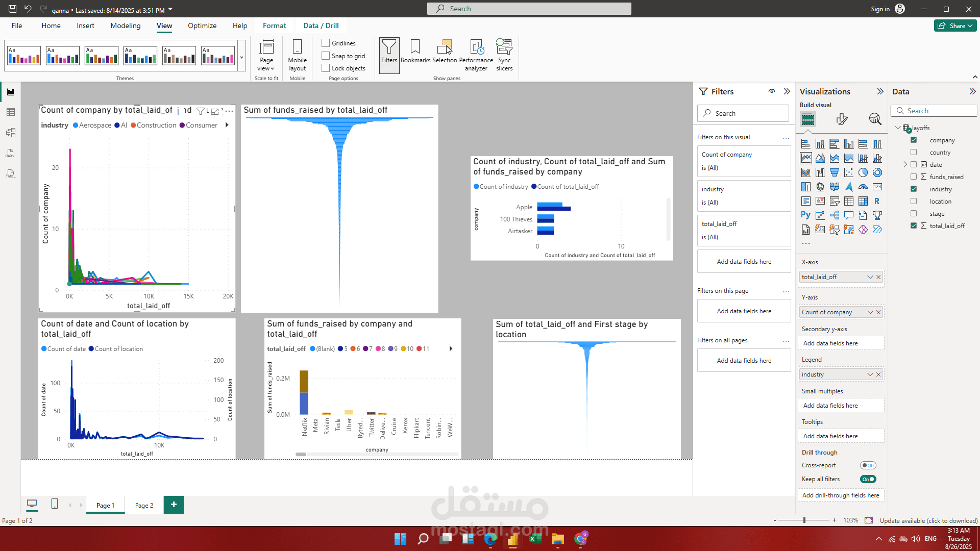Image resolution: width=980 pixels, height=551 pixels.
Task: Apply the first theme thumbnail
Action: (24, 55)
